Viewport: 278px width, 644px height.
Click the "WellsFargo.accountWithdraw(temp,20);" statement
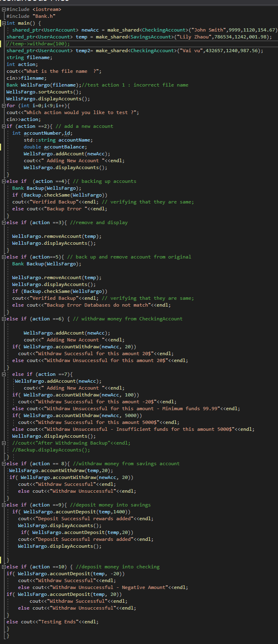point(61,470)
